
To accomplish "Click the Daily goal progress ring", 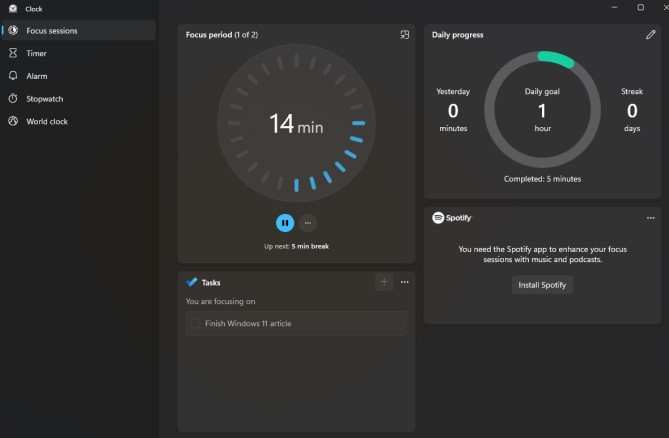I will point(542,109).
